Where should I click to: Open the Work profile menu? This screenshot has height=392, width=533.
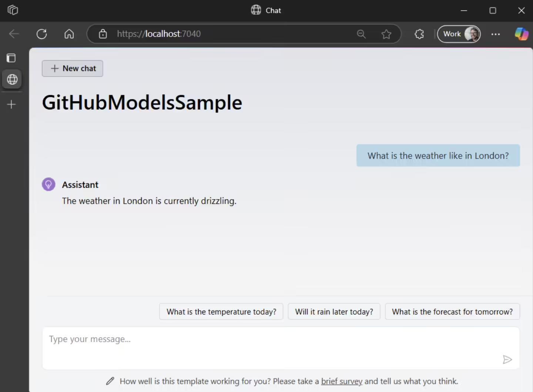(459, 34)
